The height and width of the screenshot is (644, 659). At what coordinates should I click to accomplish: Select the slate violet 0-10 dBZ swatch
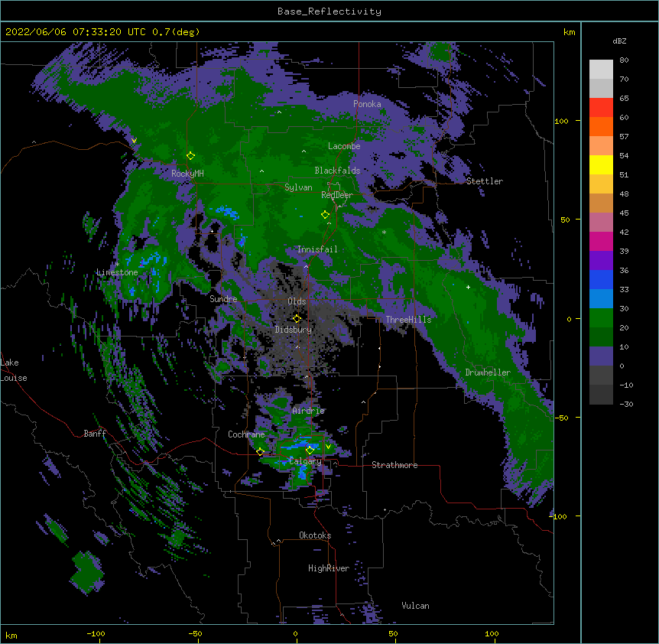click(601, 356)
